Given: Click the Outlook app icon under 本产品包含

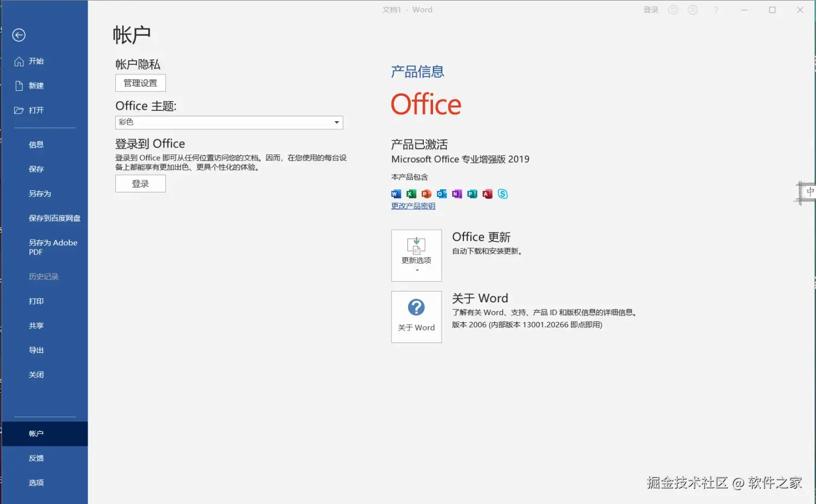Looking at the screenshot, I should tap(442, 194).
